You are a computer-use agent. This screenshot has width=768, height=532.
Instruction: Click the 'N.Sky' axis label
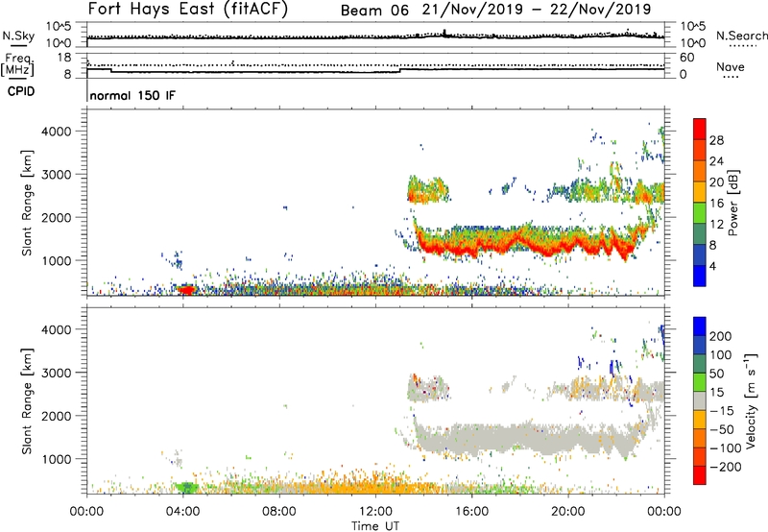coord(18,36)
